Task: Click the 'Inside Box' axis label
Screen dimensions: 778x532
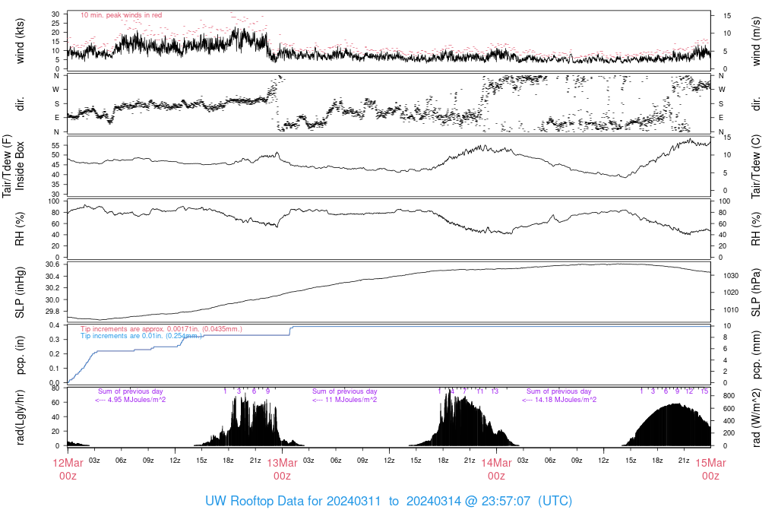Action: (20, 166)
